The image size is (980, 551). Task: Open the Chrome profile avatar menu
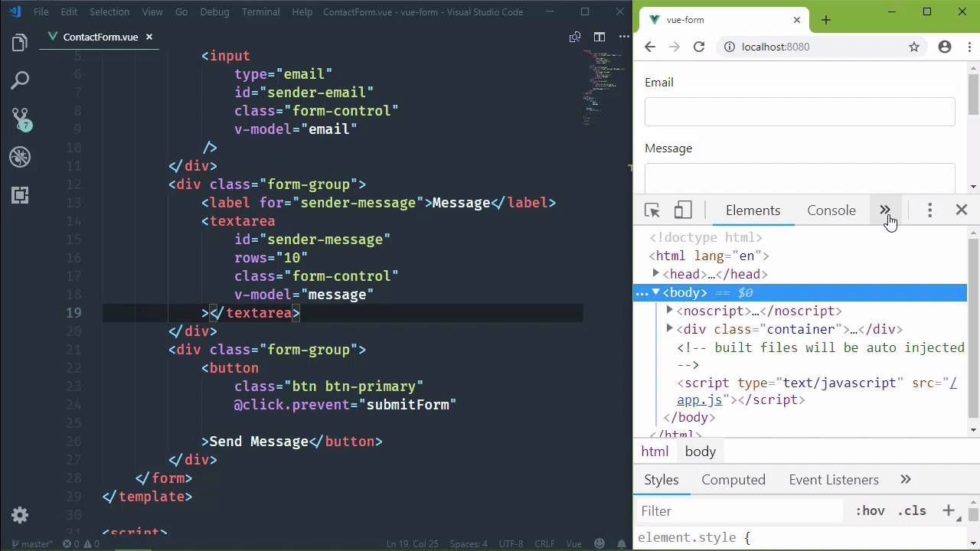[945, 47]
